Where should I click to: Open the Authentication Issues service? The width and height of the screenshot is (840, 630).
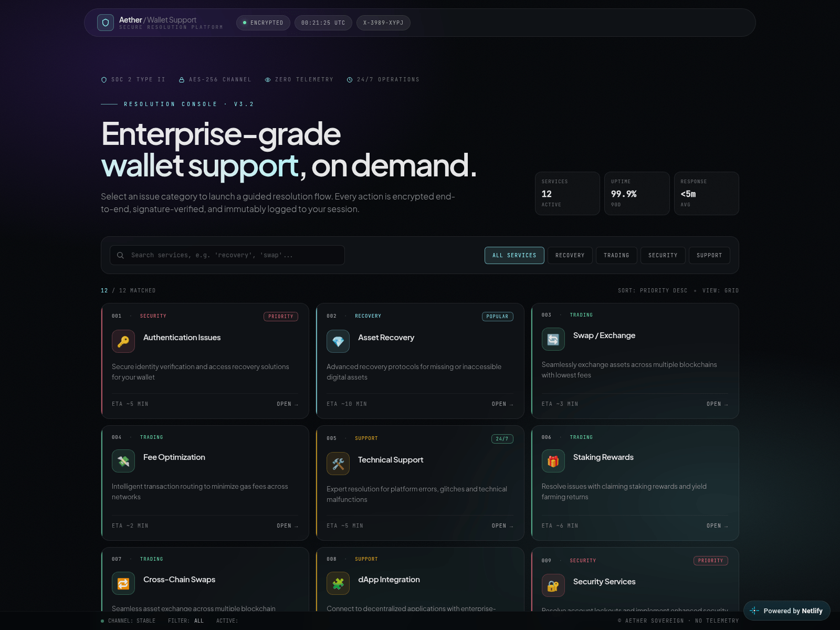point(288,404)
